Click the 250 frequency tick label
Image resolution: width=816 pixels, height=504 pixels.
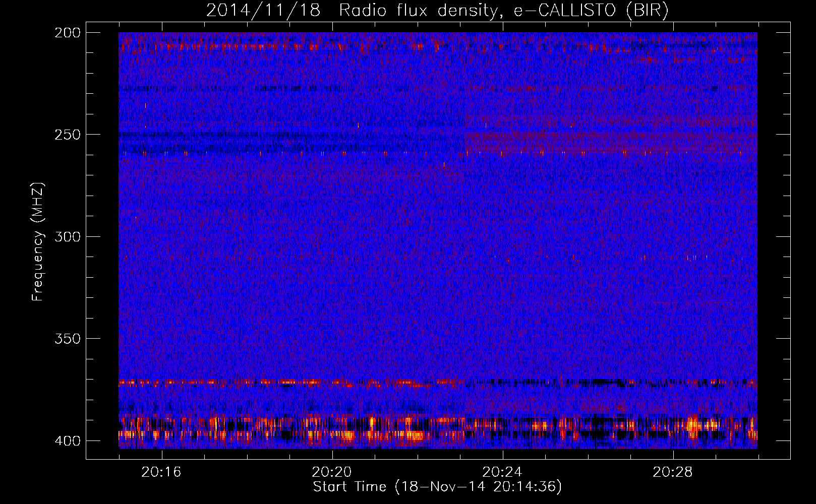[68, 135]
